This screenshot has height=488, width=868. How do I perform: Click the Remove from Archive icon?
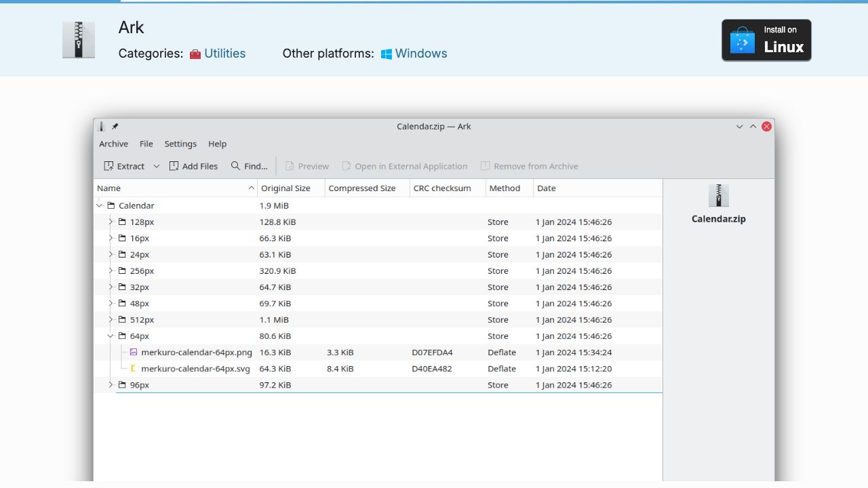click(x=486, y=166)
